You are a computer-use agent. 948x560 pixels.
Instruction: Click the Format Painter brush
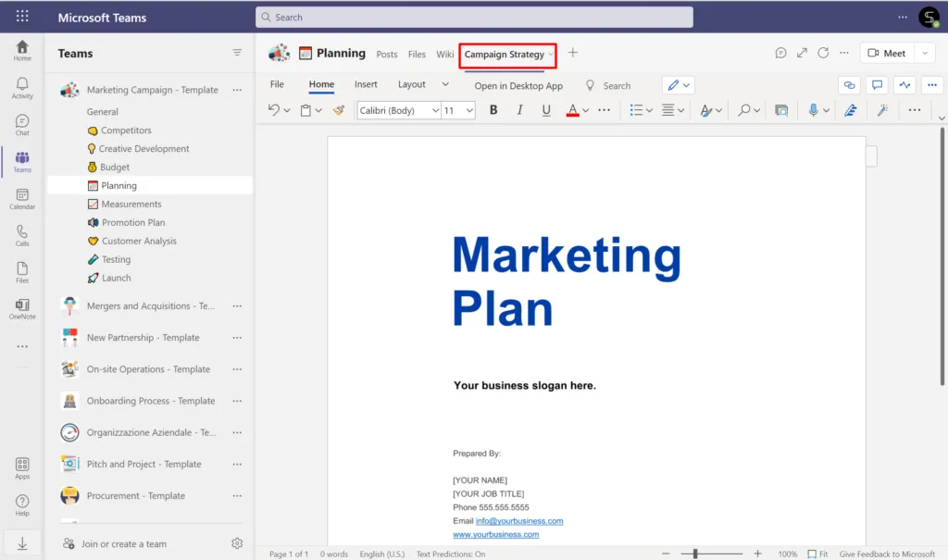339,109
